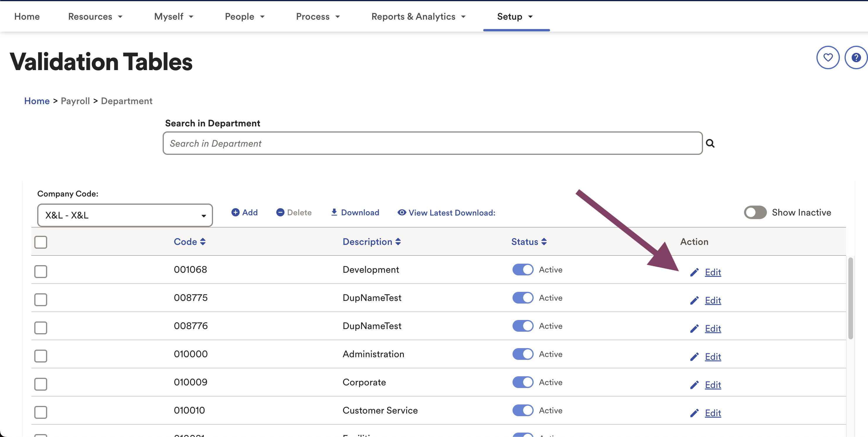Image resolution: width=868 pixels, height=437 pixels.
Task: Add this page to favorites with heart icon
Action: [x=828, y=58]
